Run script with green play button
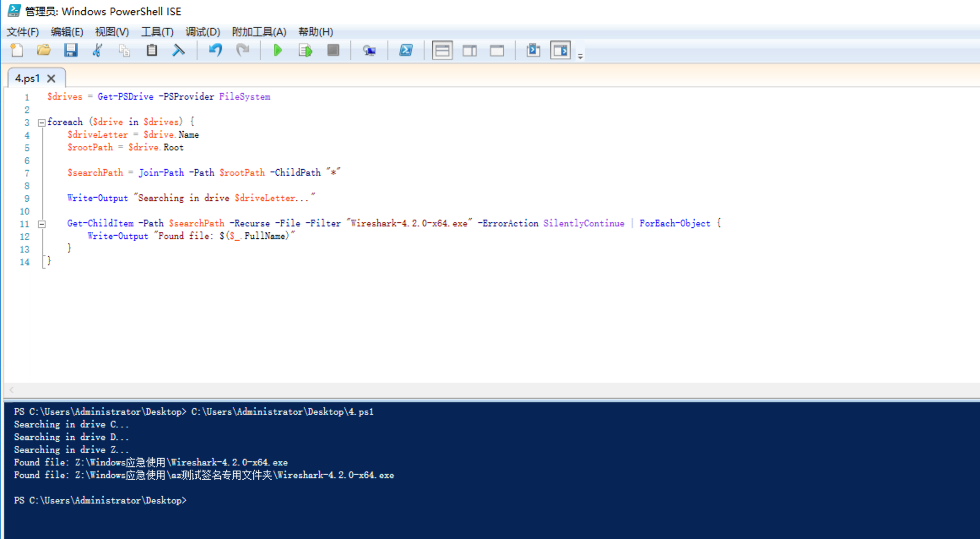 [x=277, y=50]
